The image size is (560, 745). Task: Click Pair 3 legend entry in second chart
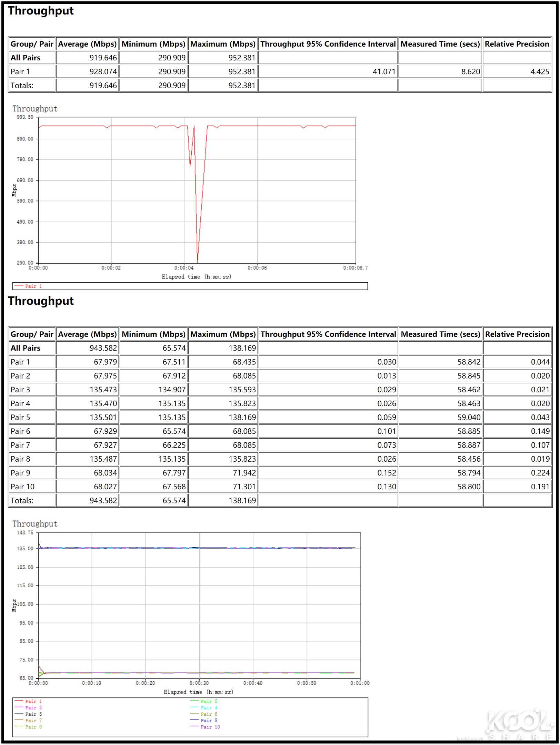pyautogui.click(x=29, y=708)
